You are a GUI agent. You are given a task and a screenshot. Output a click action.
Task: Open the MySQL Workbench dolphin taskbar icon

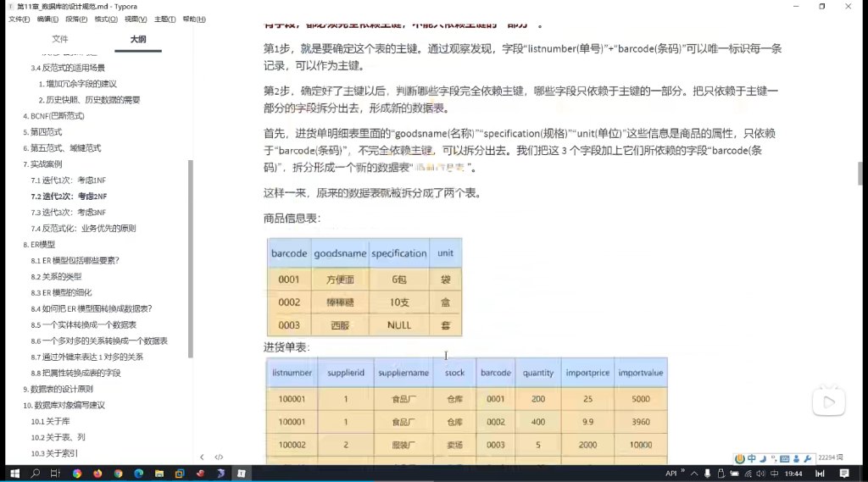point(221,474)
